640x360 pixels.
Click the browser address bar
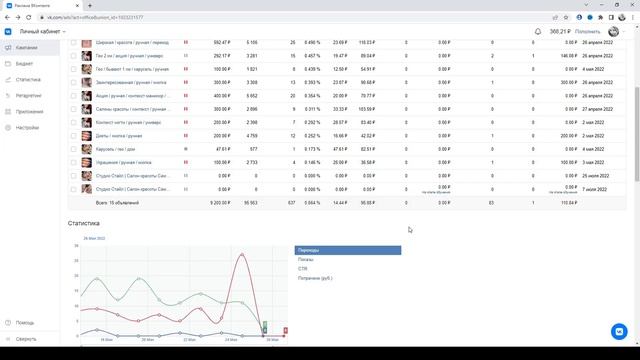pyautogui.click(x=294, y=18)
